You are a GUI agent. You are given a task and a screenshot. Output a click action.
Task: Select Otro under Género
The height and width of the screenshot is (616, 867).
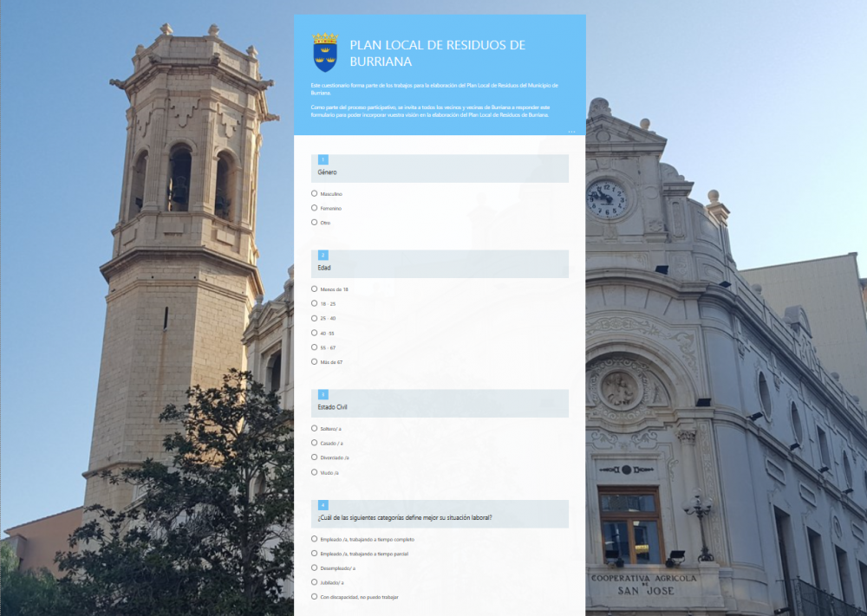pyautogui.click(x=315, y=223)
